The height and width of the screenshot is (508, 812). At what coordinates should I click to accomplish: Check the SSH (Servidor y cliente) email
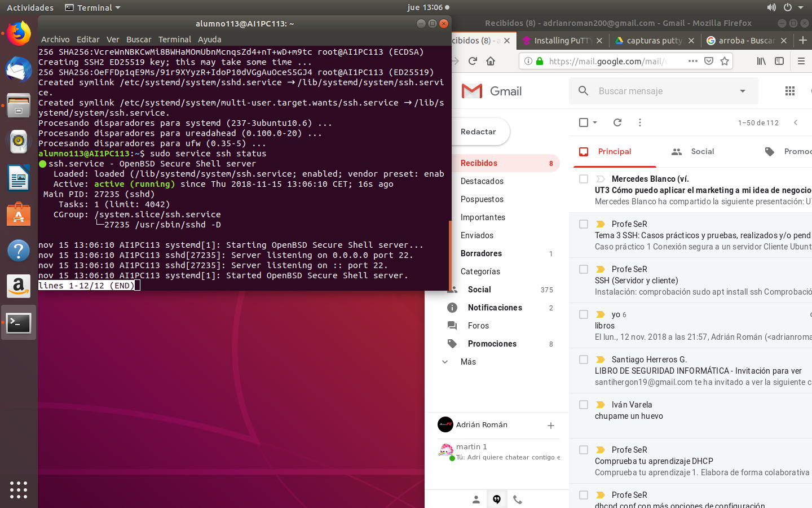(584, 269)
